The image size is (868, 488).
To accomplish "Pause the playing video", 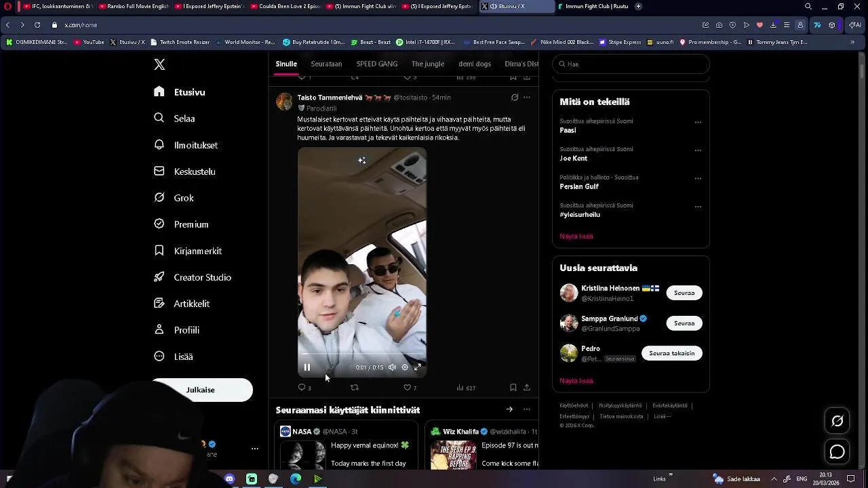I will pyautogui.click(x=307, y=367).
